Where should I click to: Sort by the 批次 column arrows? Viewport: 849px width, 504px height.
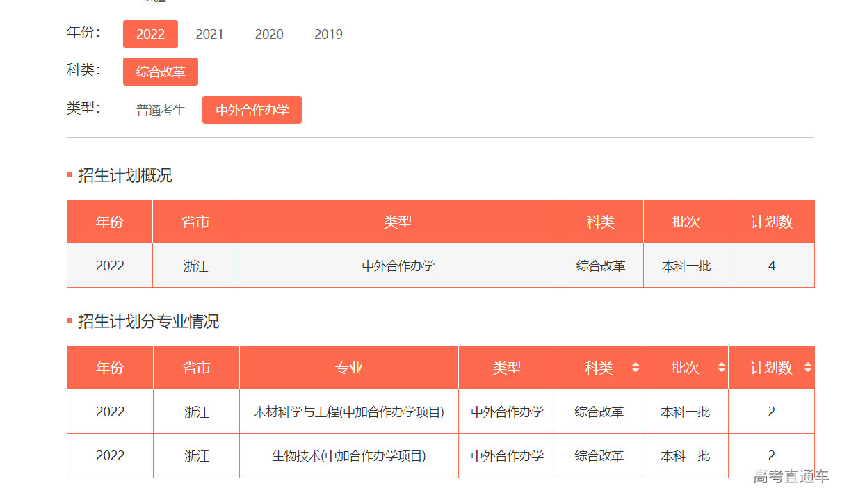(722, 367)
